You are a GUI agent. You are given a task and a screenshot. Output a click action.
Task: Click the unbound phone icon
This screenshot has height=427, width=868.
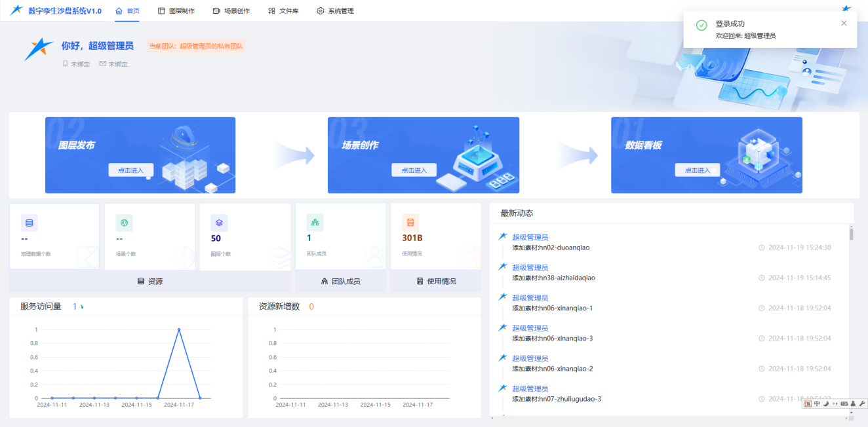click(65, 64)
